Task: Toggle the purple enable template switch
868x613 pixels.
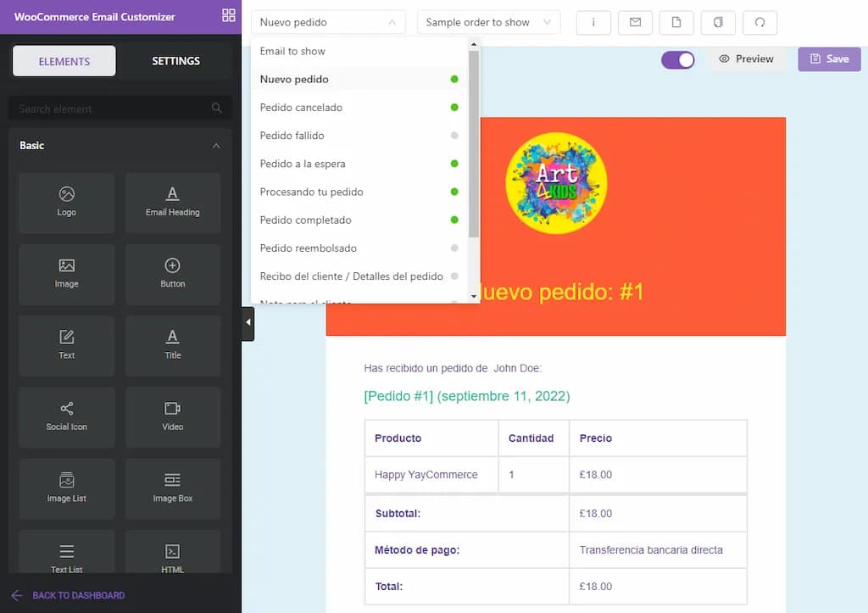Action: tap(677, 60)
